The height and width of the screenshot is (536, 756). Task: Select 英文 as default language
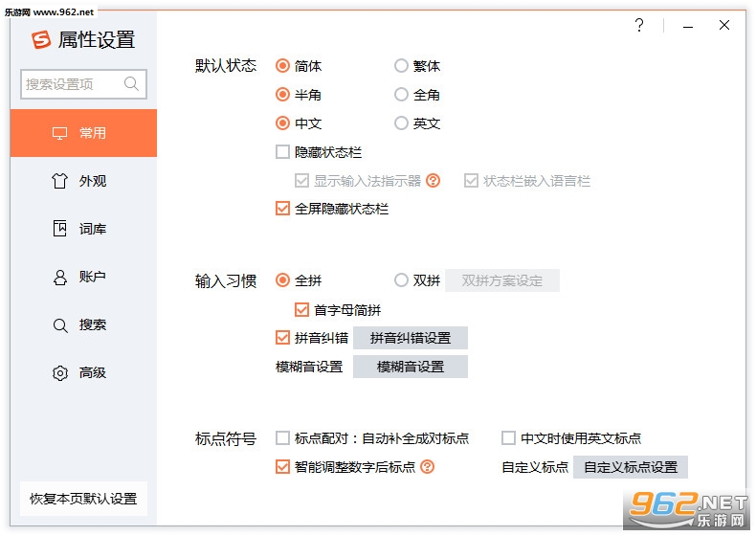tap(401, 123)
